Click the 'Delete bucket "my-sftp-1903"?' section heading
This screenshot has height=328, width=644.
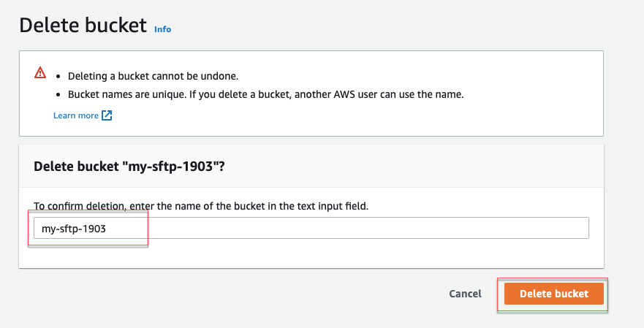coord(129,167)
